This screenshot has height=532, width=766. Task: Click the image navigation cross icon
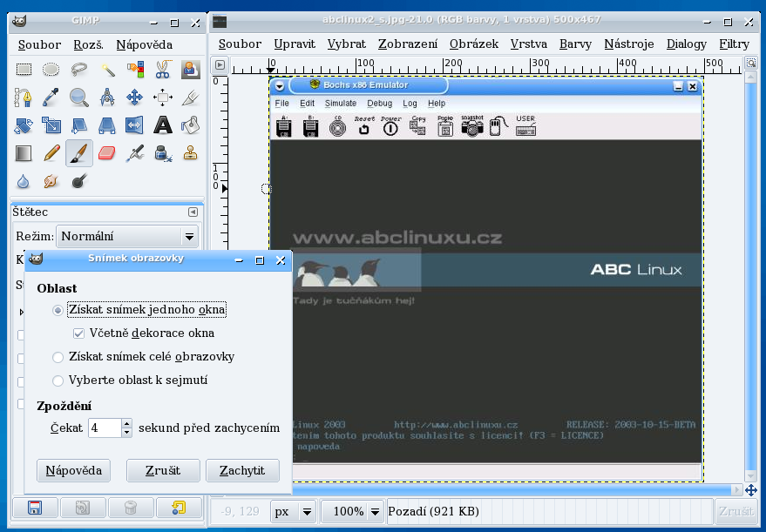[751, 490]
